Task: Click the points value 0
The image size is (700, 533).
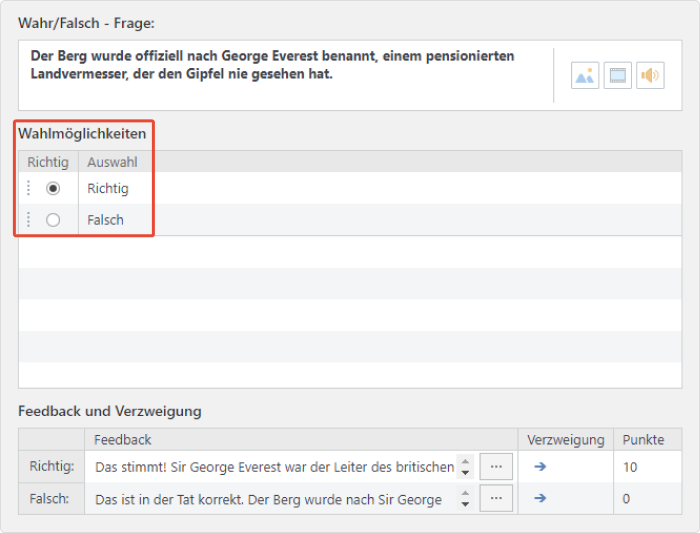Action: pyautogui.click(x=626, y=499)
